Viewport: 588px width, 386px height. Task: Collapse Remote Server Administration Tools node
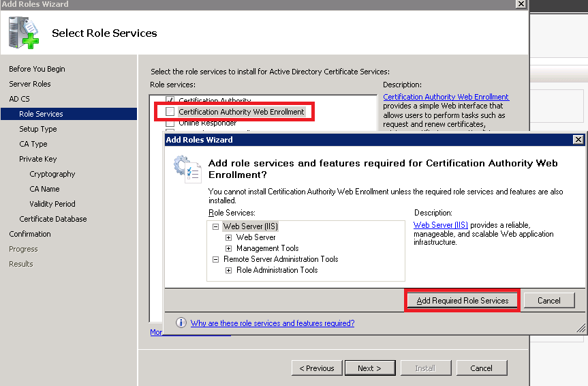[215, 259]
